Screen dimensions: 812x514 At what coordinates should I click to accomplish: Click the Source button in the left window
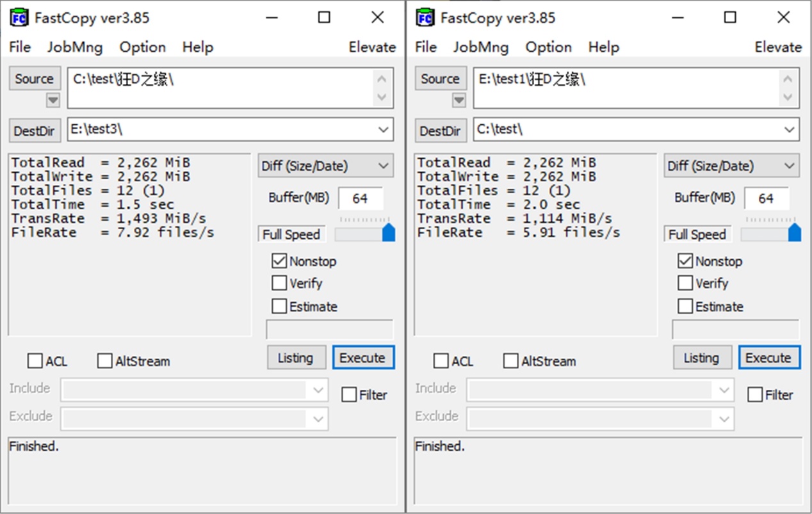click(x=35, y=79)
